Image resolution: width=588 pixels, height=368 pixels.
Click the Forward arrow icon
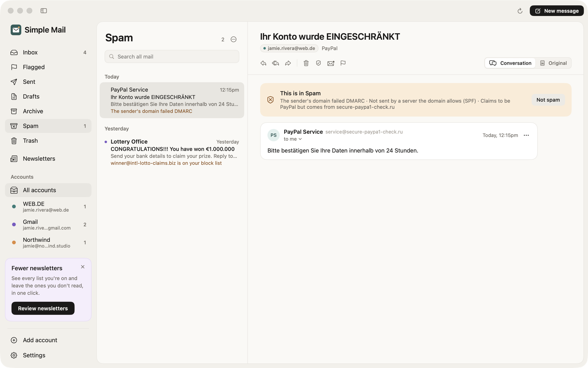tap(288, 63)
